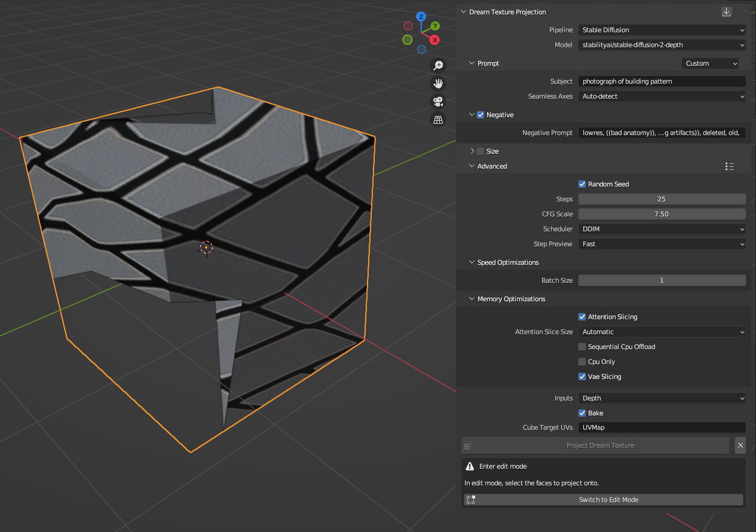Click the X axis on navigation gizmo
Image resolution: width=756 pixels, height=532 pixels.
[434, 40]
